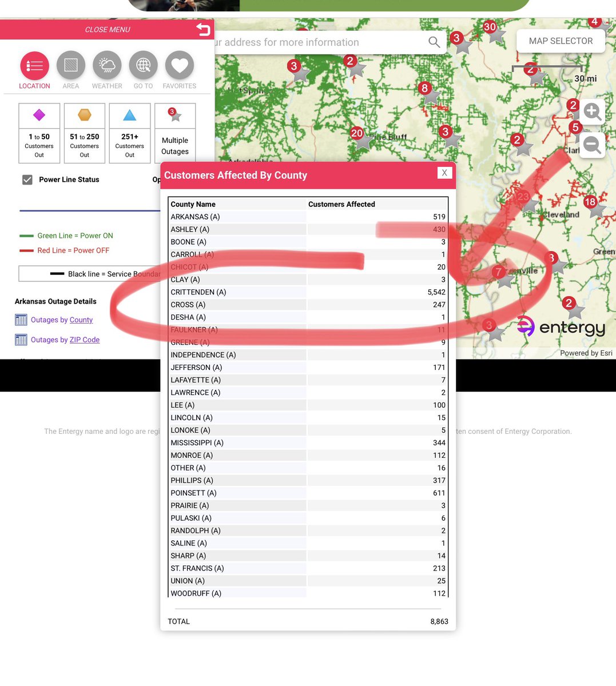This screenshot has width=616, height=686.
Task: Select the RANDOLPH (A) row
Action: point(308,531)
